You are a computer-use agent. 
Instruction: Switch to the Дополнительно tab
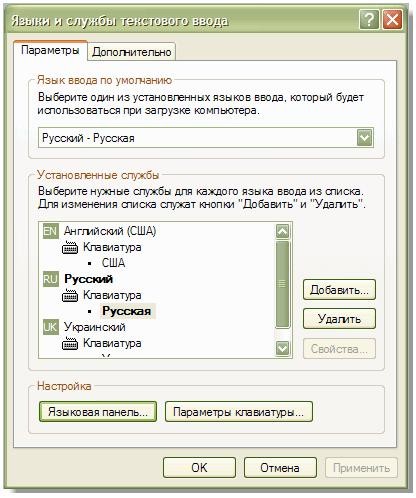tap(132, 52)
